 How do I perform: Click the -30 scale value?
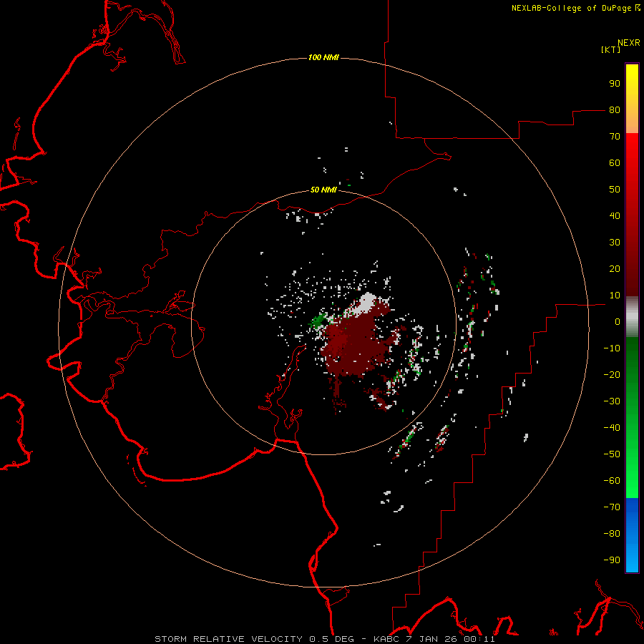612,401
